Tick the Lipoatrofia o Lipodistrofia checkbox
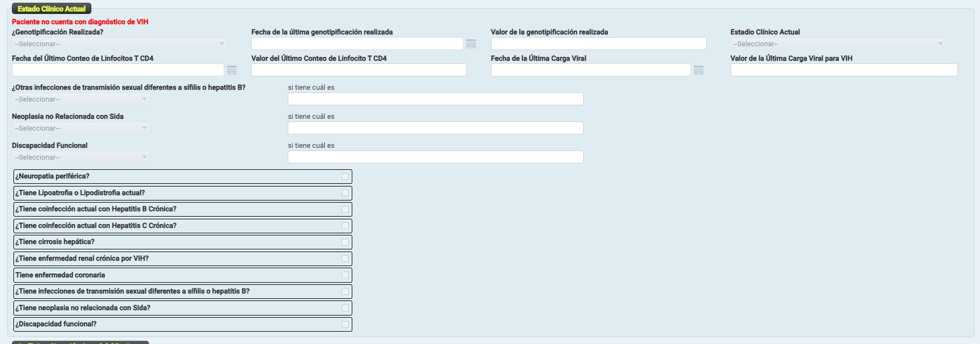Image resolution: width=980 pixels, height=344 pixels. pyautogui.click(x=345, y=193)
